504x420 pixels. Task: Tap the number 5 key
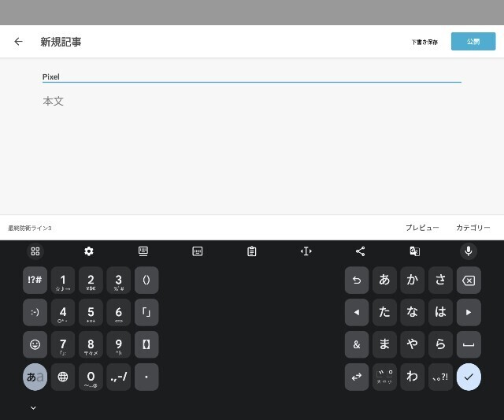(91, 312)
